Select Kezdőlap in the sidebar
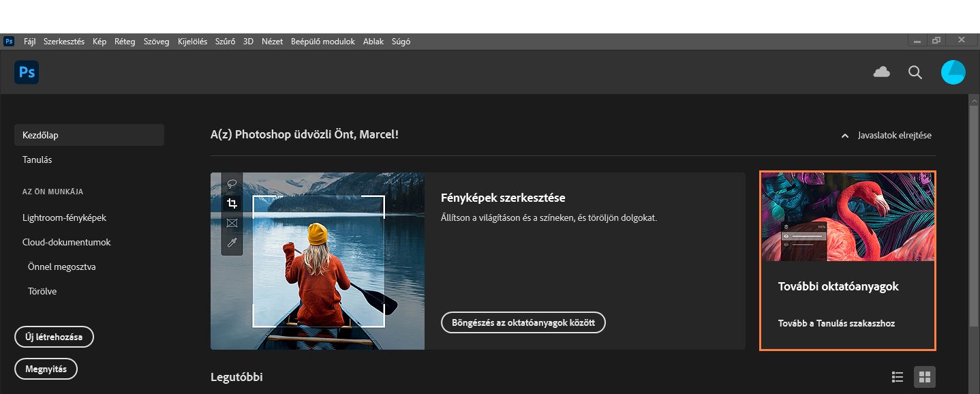 click(x=89, y=135)
